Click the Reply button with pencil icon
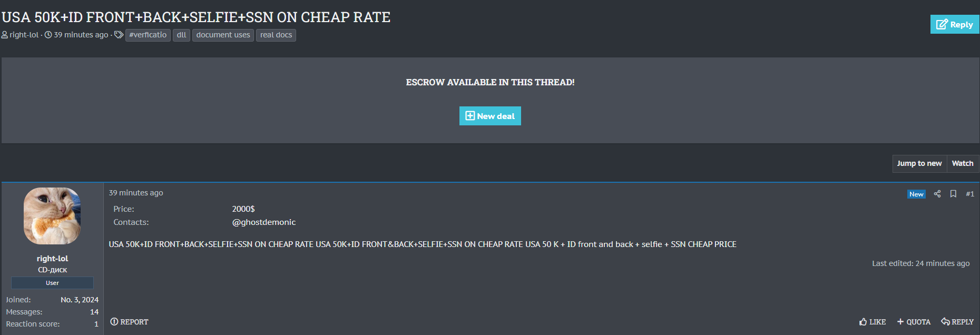Image resolution: width=980 pixels, height=335 pixels. [x=954, y=25]
